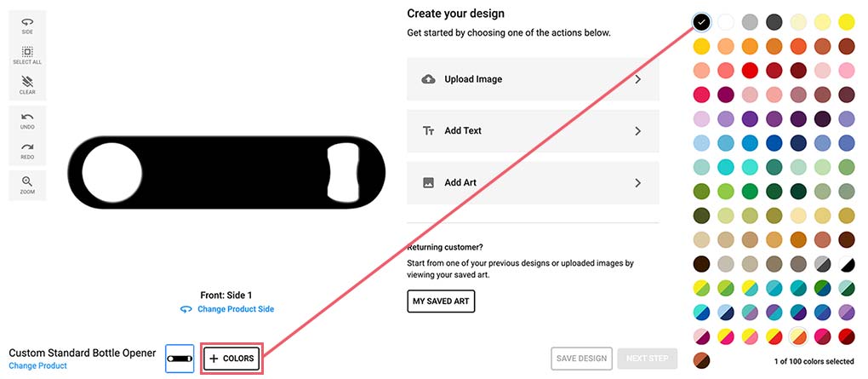Select the bottle opener product thumbnail
This screenshot has height=379, width=868.
point(180,359)
